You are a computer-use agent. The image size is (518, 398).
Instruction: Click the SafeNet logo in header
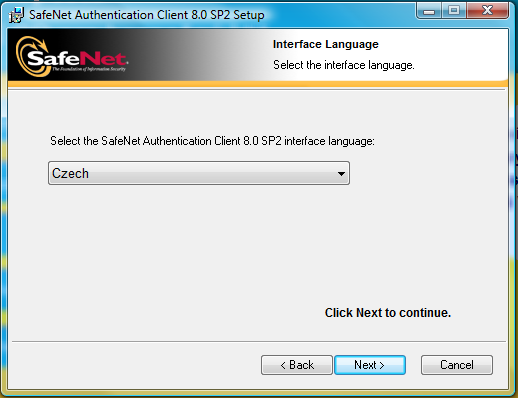(72, 57)
